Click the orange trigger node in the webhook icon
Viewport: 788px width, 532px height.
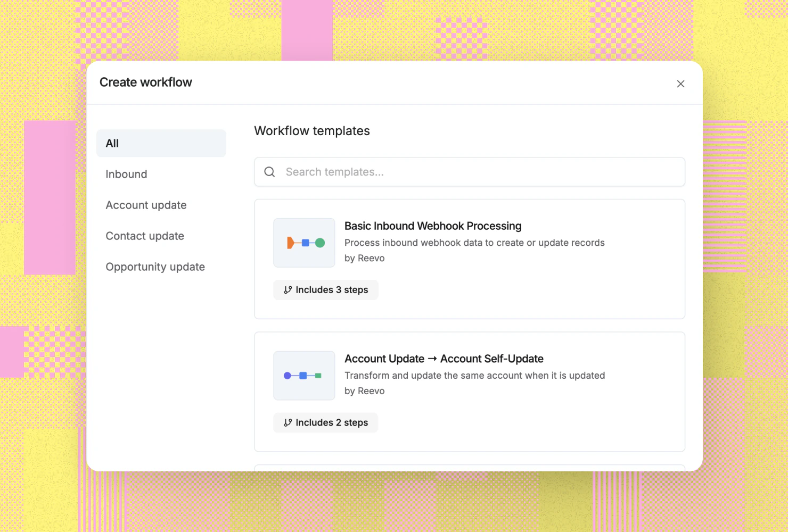(x=290, y=243)
